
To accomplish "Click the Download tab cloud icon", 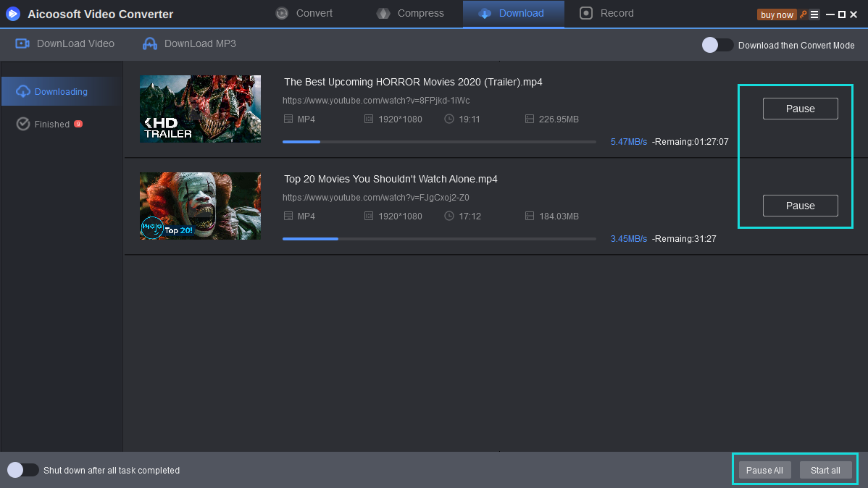I will point(485,13).
